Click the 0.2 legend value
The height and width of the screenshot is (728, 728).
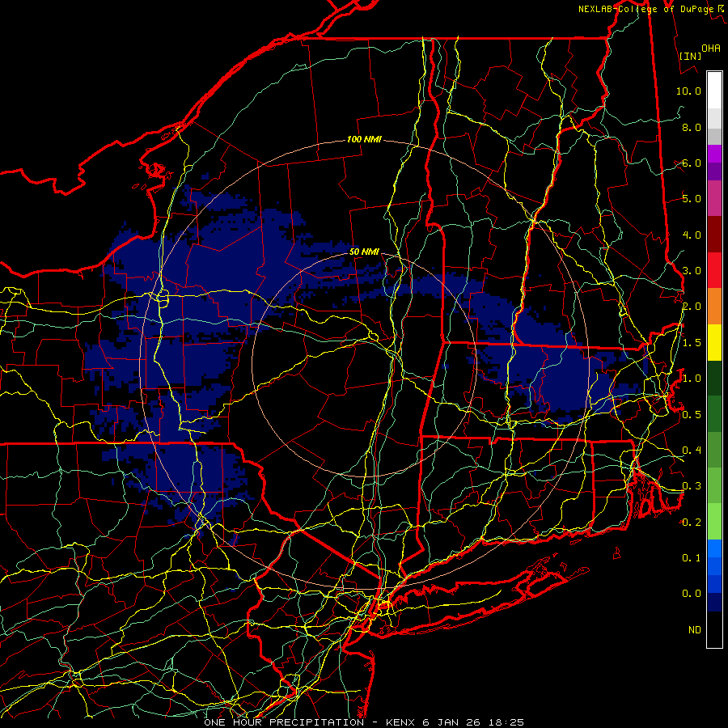(x=692, y=522)
